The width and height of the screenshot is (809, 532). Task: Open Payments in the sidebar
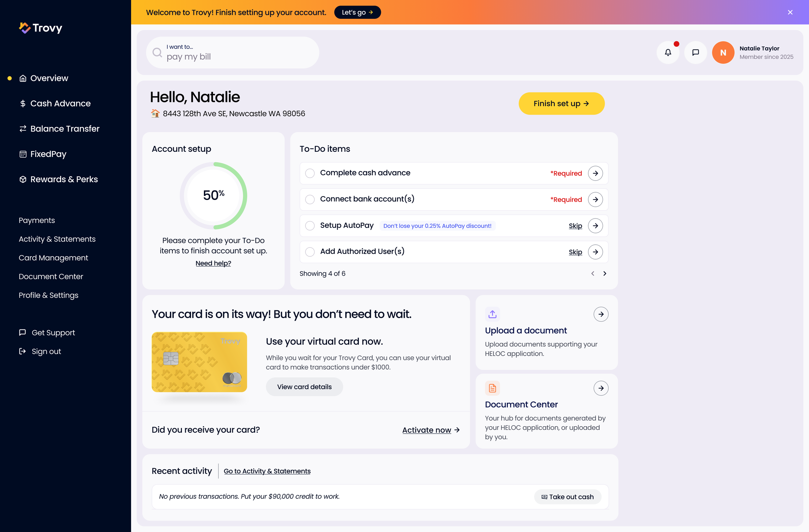coord(37,220)
